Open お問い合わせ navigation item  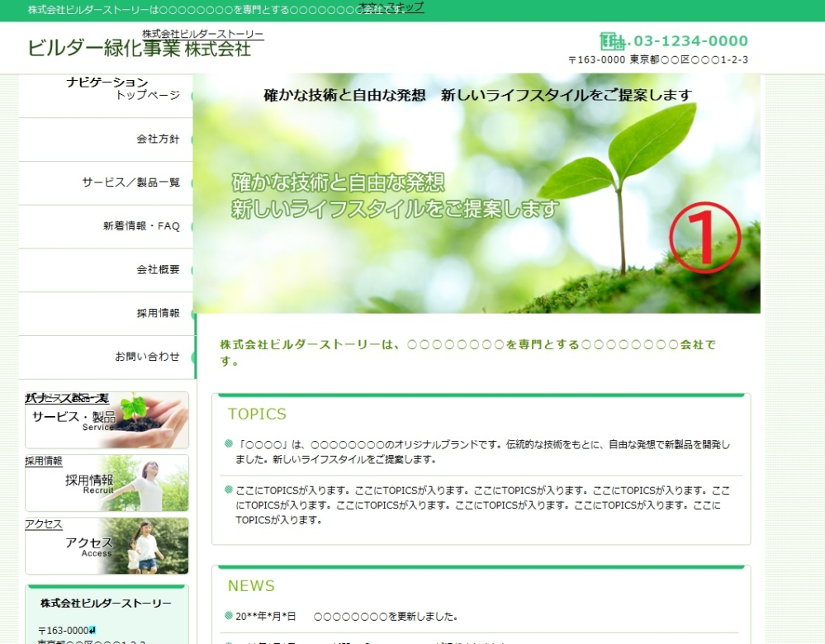[x=147, y=357]
